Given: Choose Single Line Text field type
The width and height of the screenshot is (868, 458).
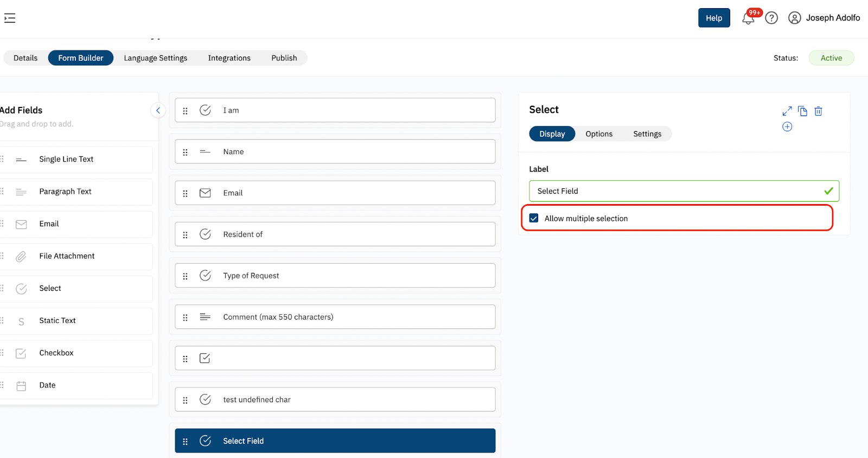Looking at the screenshot, I should (76, 160).
